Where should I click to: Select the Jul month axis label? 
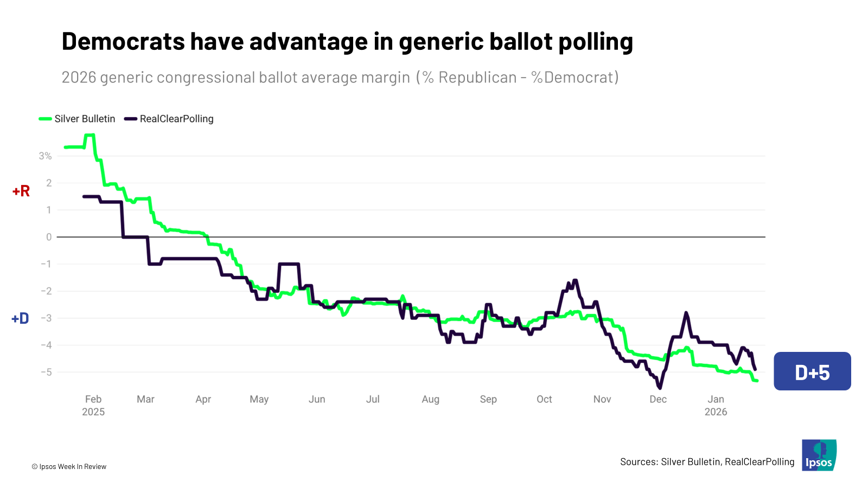click(373, 399)
